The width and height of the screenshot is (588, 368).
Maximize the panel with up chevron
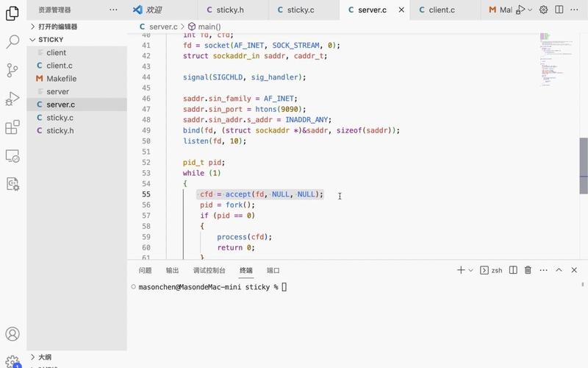click(x=559, y=270)
